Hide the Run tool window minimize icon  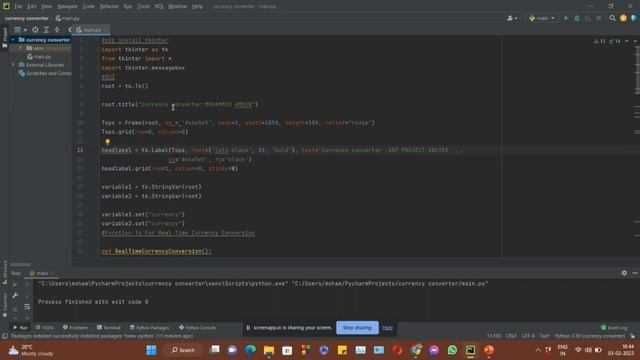point(635,273)
